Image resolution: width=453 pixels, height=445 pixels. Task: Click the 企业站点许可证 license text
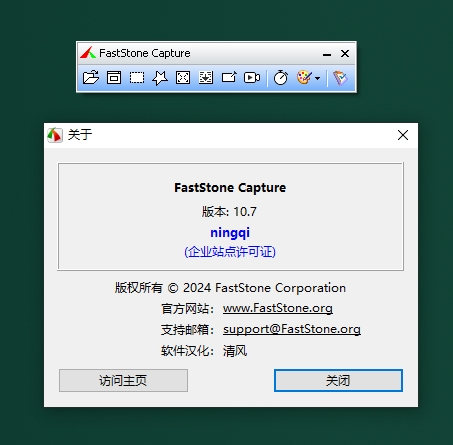tap(230, 252)
